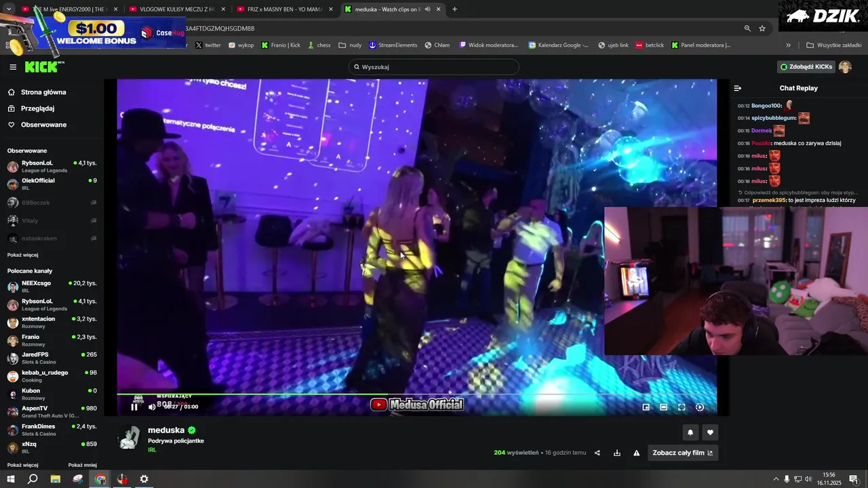
Task: Report the clip with warning icon
Action: coord(637,453)
